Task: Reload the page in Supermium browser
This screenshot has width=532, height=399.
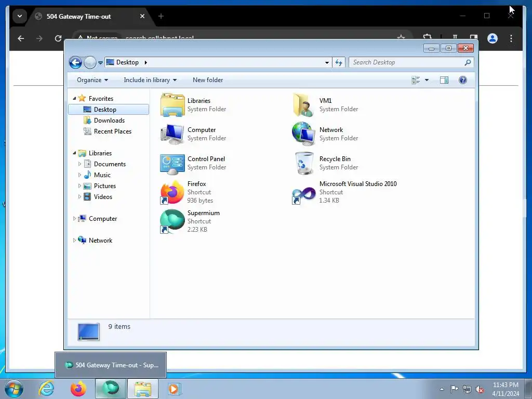Action: pyautogui.click(x=58, y=38)
